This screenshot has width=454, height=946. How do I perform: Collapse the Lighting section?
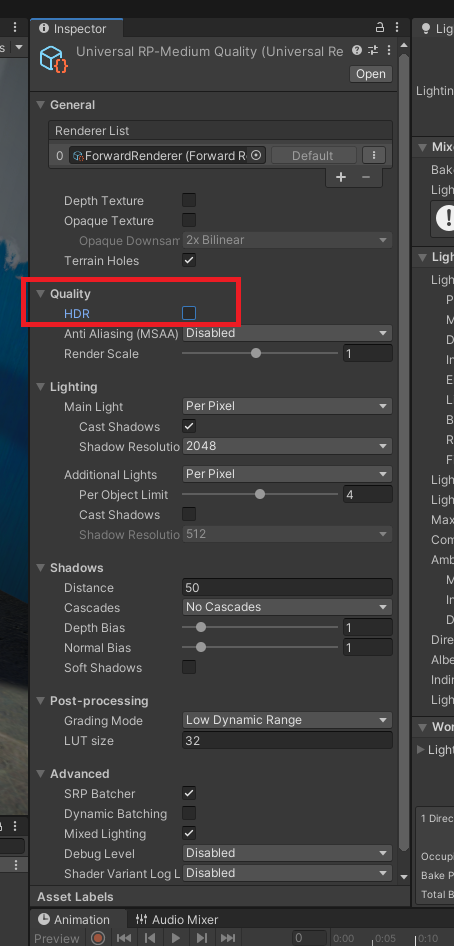[41, 387]
